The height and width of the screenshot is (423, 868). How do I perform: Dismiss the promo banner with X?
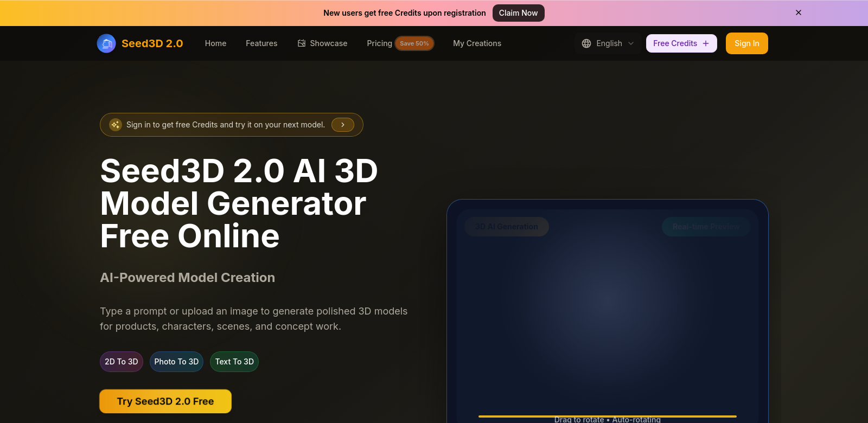(x=799, y=12)
